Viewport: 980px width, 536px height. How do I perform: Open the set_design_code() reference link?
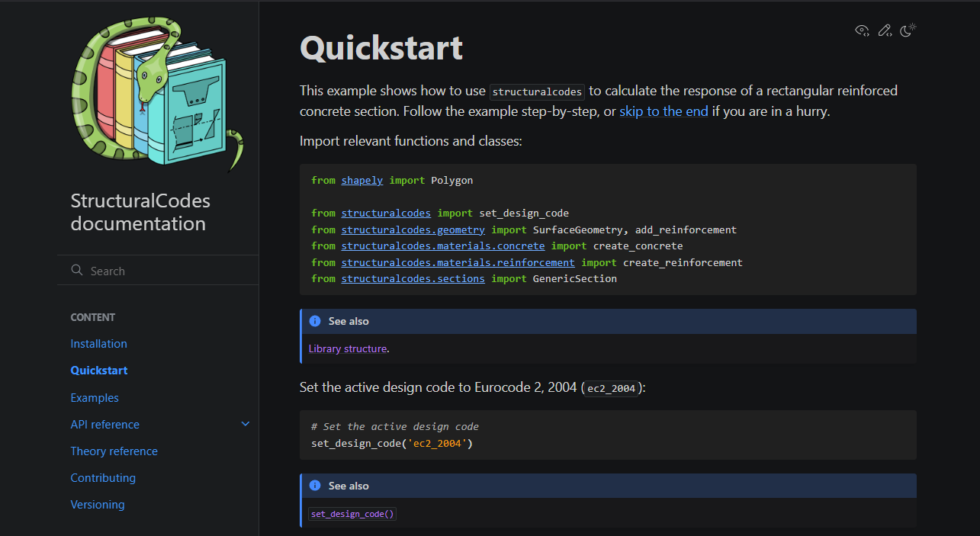click(x=352, y=513)
